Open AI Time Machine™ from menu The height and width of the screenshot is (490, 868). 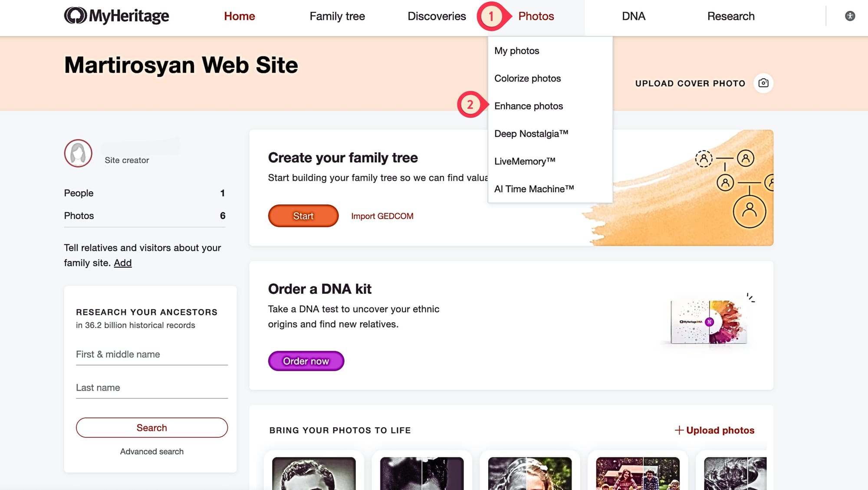pyautogui.click(x=534, y=189)
